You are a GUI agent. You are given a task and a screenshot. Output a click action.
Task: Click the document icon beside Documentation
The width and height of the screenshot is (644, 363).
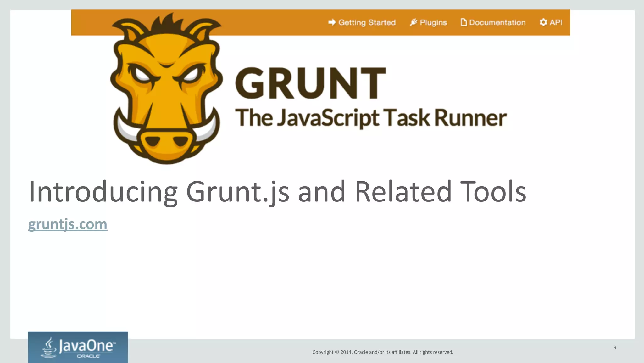463,22
